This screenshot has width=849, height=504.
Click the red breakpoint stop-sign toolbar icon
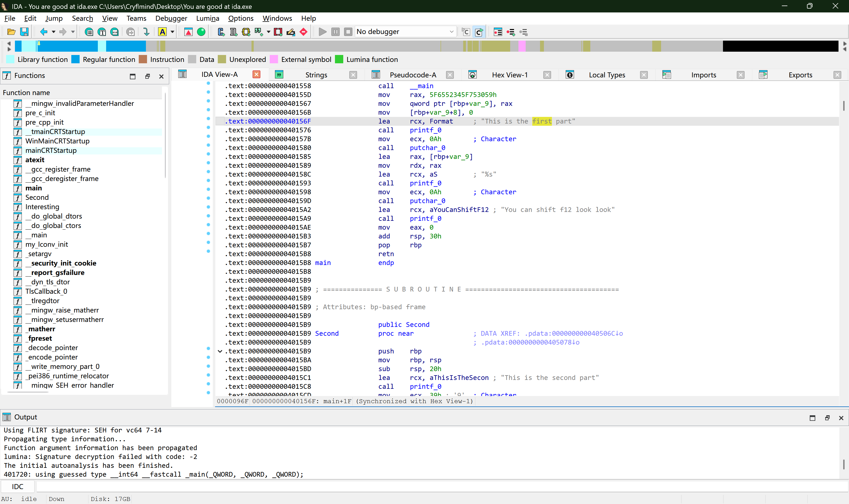[x=303, y=32]
